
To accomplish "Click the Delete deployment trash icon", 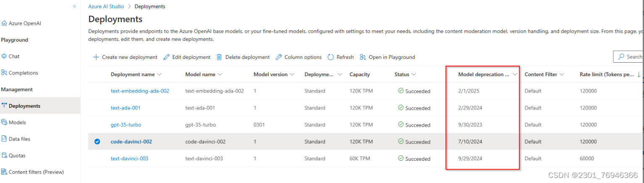I will pos(219,57).
